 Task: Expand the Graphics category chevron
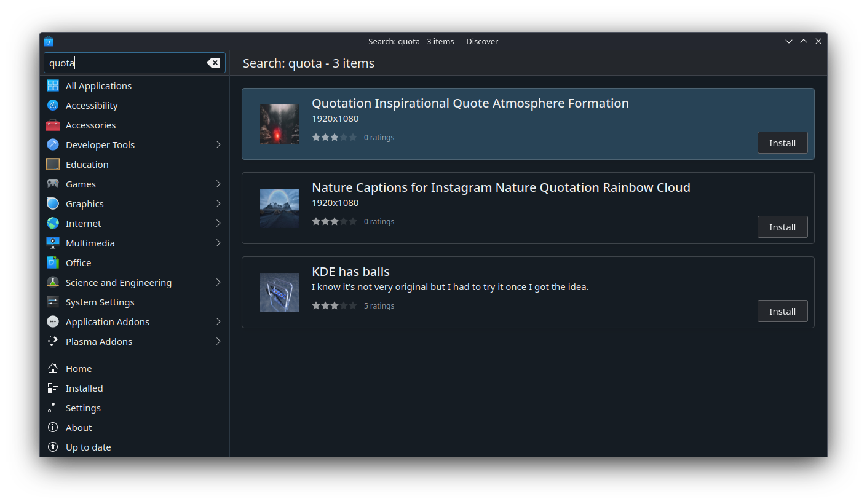pyautogui.click(x=218, y=203)
